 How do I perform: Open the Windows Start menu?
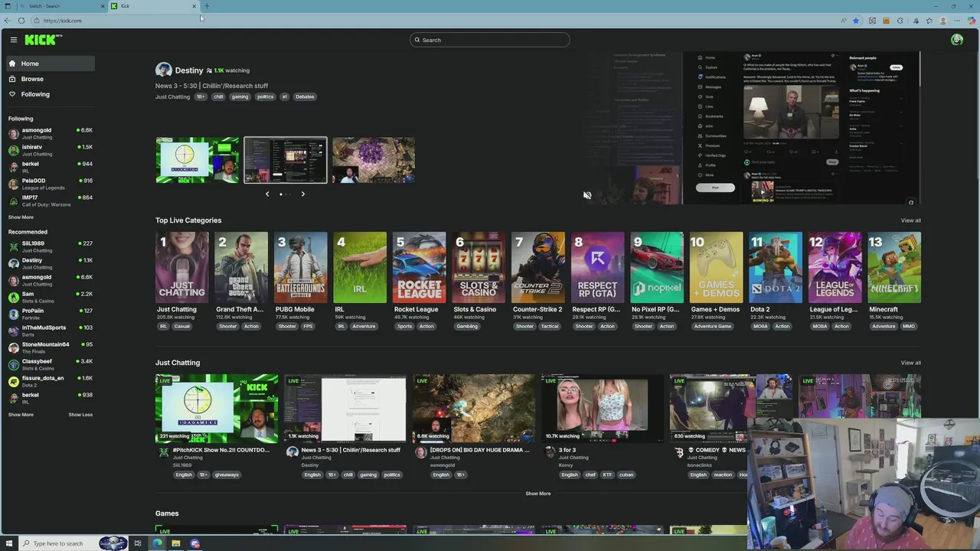click(x=9, y=543)
